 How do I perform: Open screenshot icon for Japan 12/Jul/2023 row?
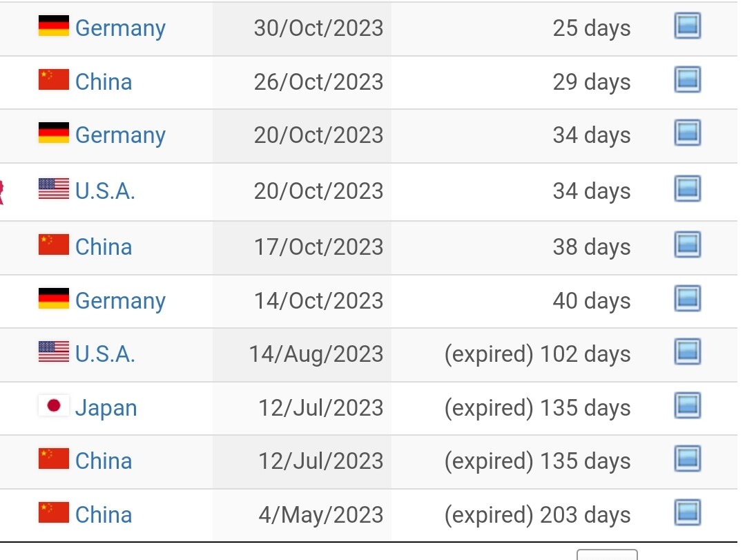pyautogui.click(x=688, y=405)
